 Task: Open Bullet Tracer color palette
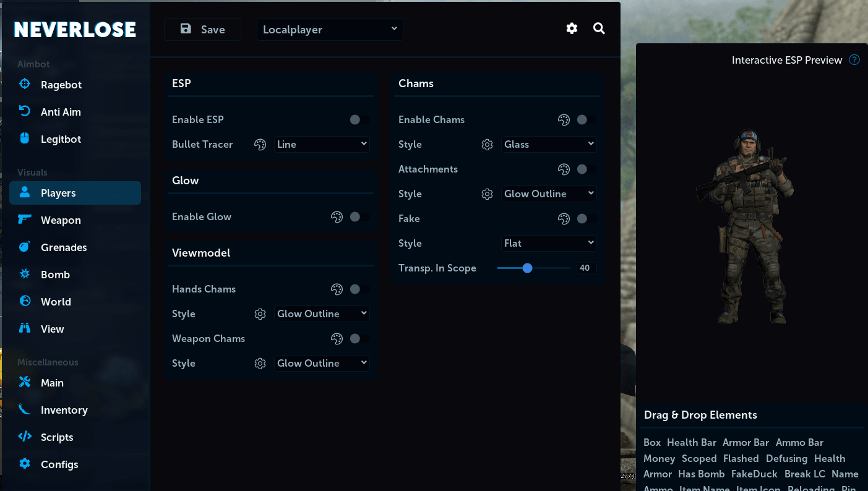click(x=260, y=144)
